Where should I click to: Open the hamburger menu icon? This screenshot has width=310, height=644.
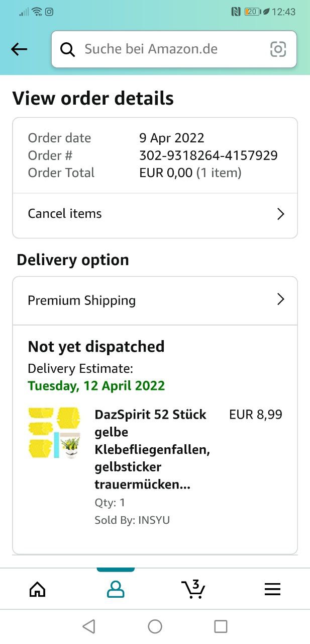(x=272, y=589)
